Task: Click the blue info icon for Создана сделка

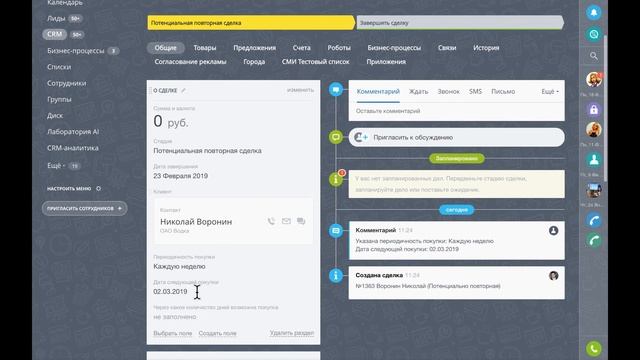Action: pyautogui.click(x=336, y=276)
